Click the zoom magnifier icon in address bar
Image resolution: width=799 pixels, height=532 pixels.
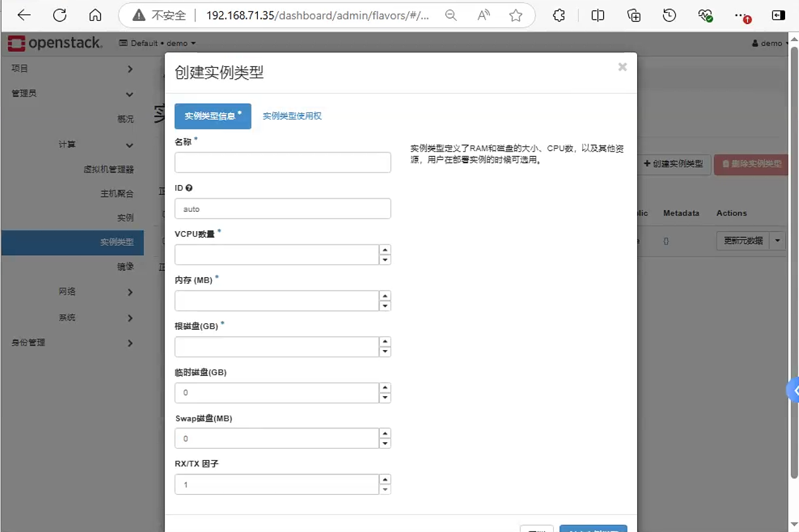[451, 16]
